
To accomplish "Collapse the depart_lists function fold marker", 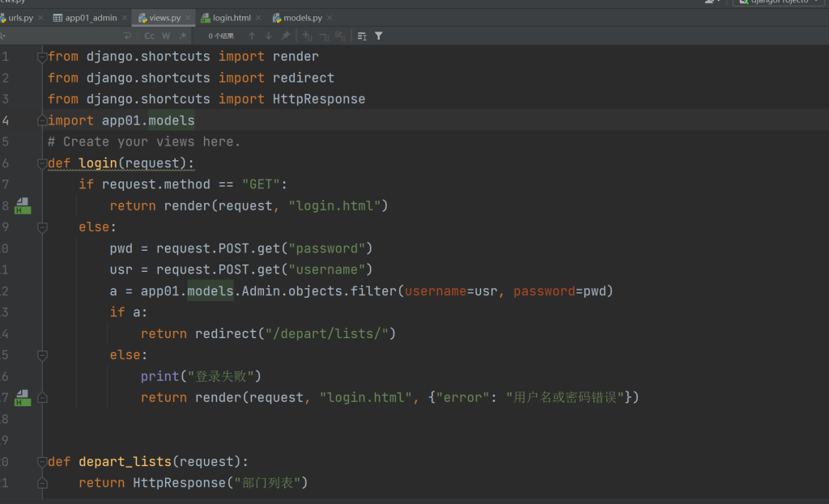I will coord(42,462).
